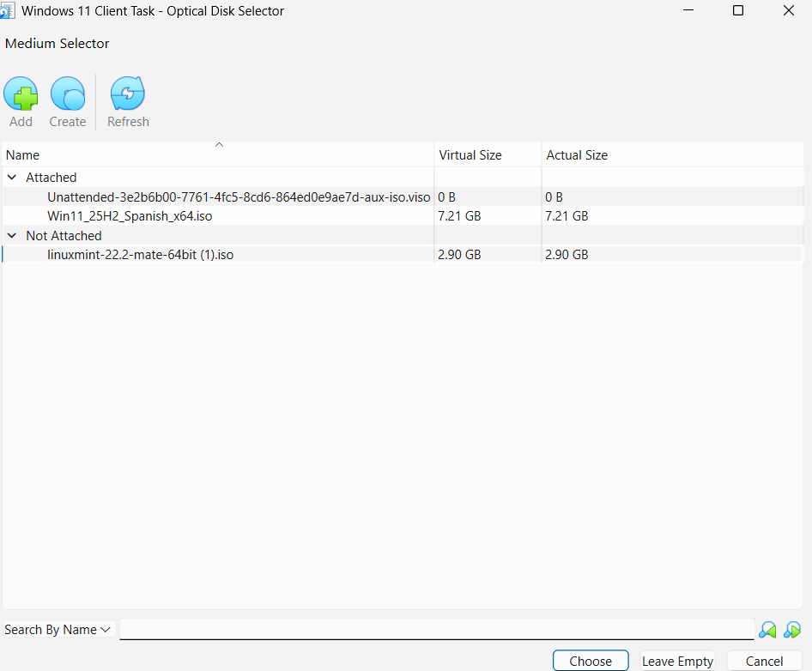The width and height of the screenshot is (812, 671).
Task: Sort list by Name column header
Action: 218,155
